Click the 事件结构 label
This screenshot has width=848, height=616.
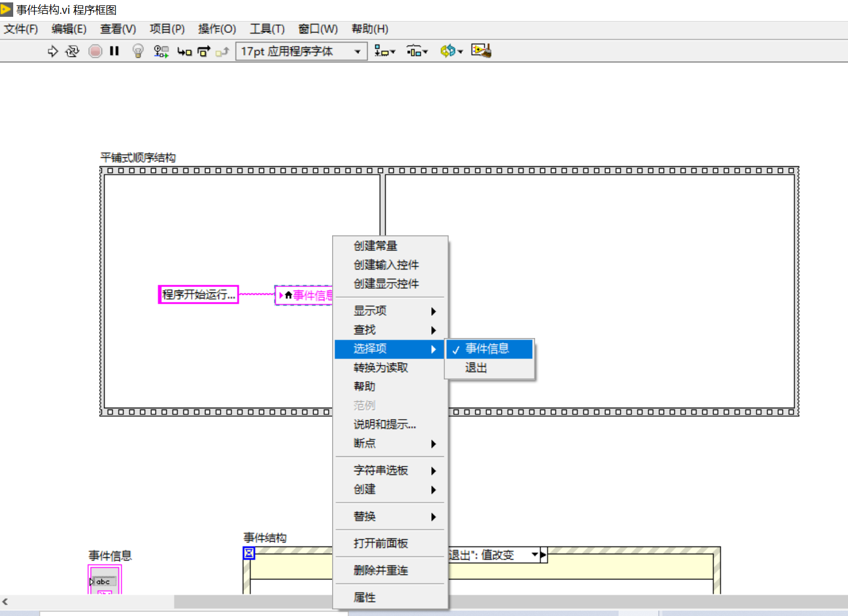pos(265,538)
